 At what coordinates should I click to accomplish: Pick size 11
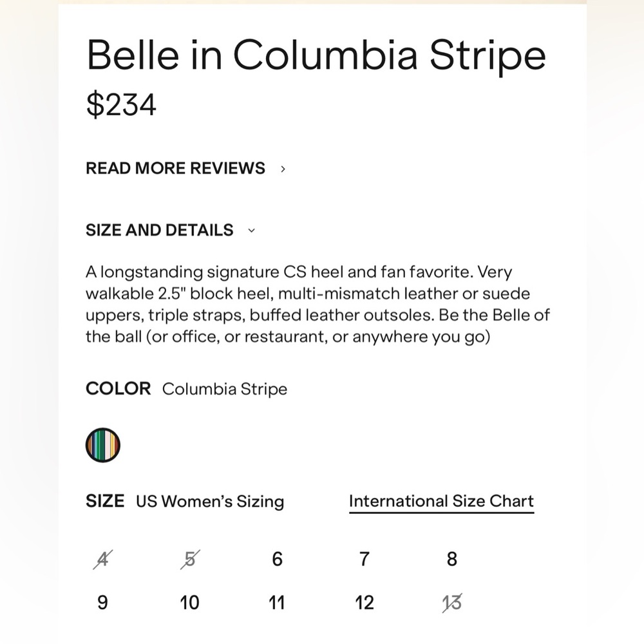point(276,603)
